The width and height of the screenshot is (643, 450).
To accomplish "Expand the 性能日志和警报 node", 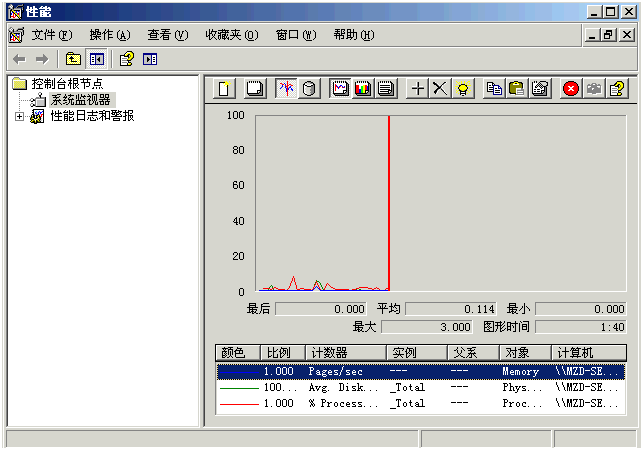I will [x=19, y=116].
